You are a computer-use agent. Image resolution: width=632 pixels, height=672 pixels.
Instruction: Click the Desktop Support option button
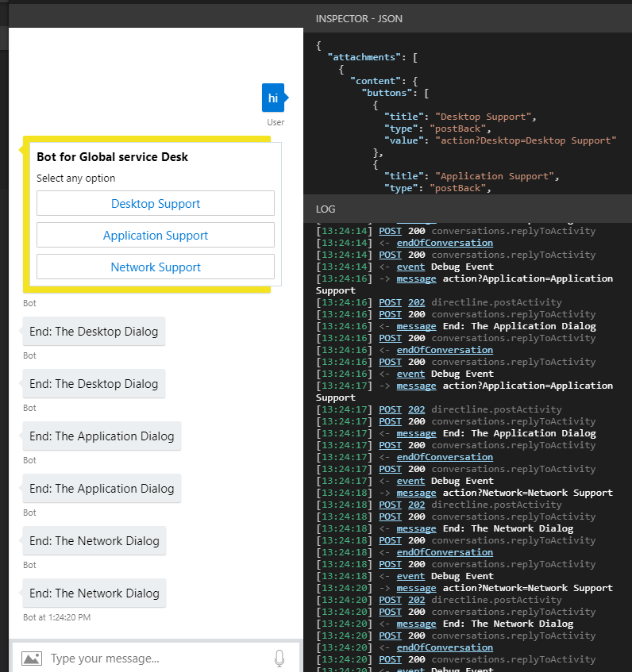click(x=155, y=203)
